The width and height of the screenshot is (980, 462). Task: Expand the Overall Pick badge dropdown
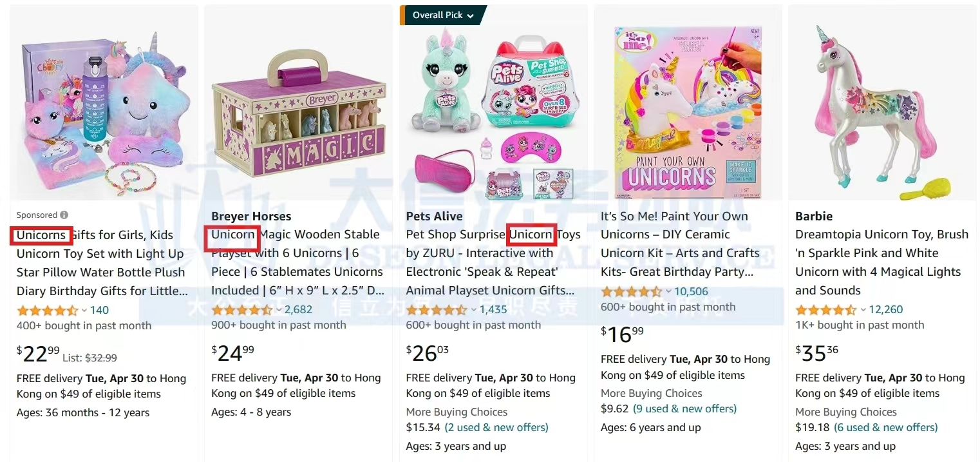[471, 15]
